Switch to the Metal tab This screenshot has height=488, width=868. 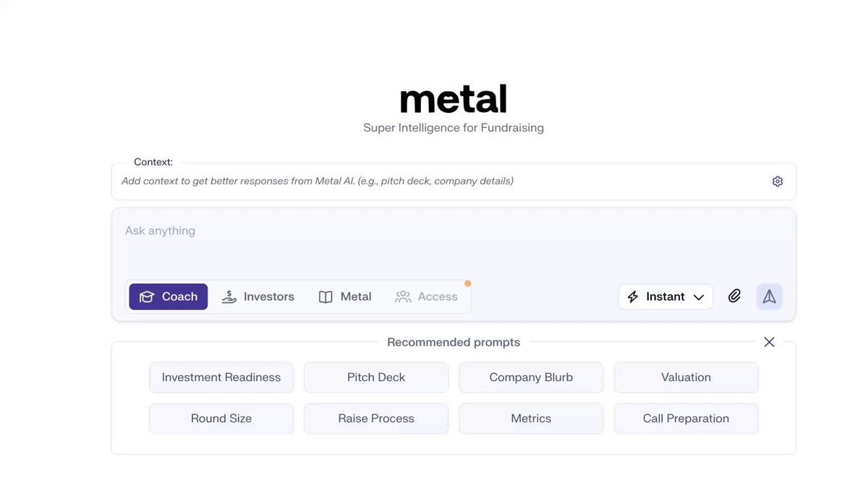point(345,296)
